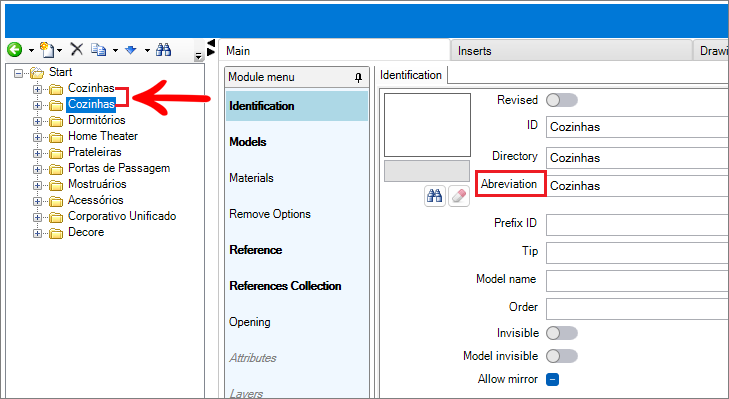Select the Home Theater tree item
The image size is (729, 399).
click(x=103, y=136)
